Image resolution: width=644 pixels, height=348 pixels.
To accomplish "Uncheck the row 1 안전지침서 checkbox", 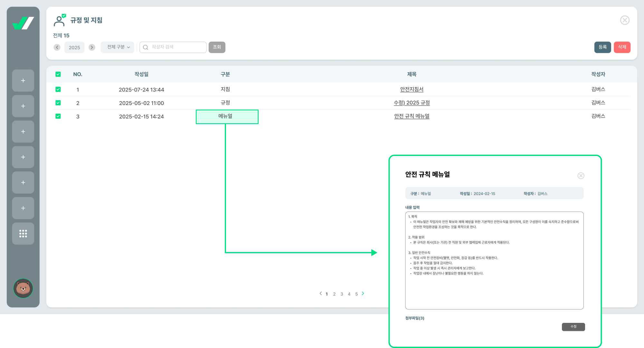I will coord(58,89).
